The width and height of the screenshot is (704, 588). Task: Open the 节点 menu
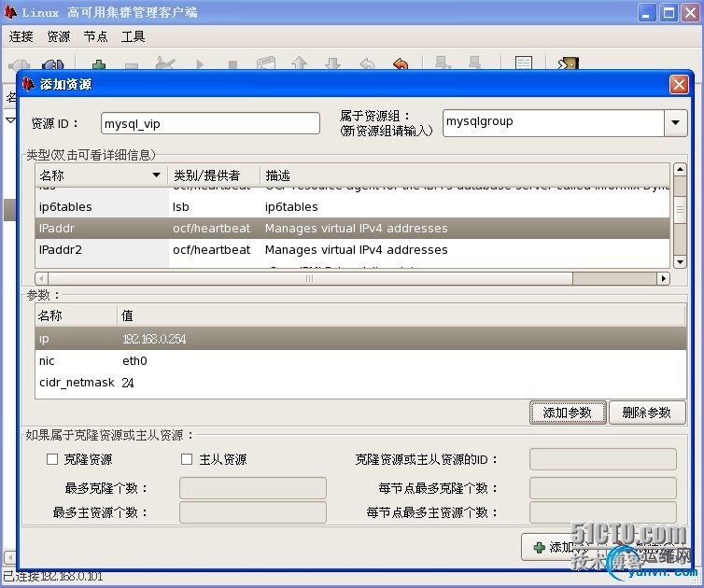click(x=95, y=36)
